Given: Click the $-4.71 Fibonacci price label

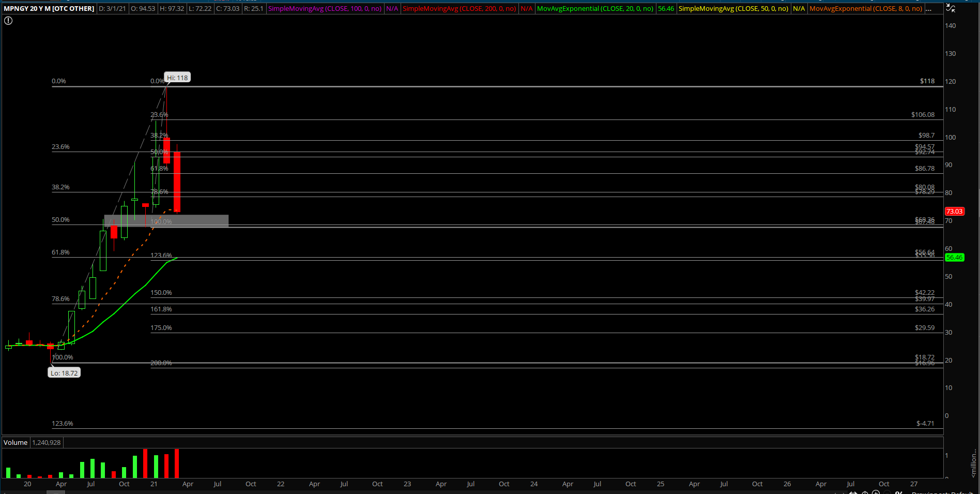Looking at the screenshot, I should tap(925, 424).
